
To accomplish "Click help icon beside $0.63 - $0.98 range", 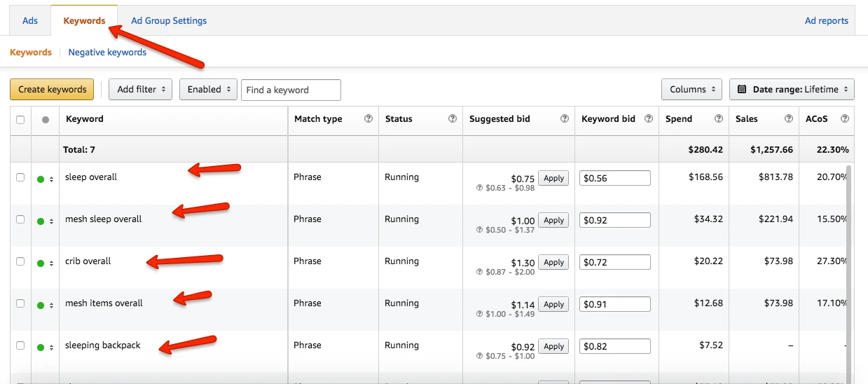I will (x=479, y=188).
